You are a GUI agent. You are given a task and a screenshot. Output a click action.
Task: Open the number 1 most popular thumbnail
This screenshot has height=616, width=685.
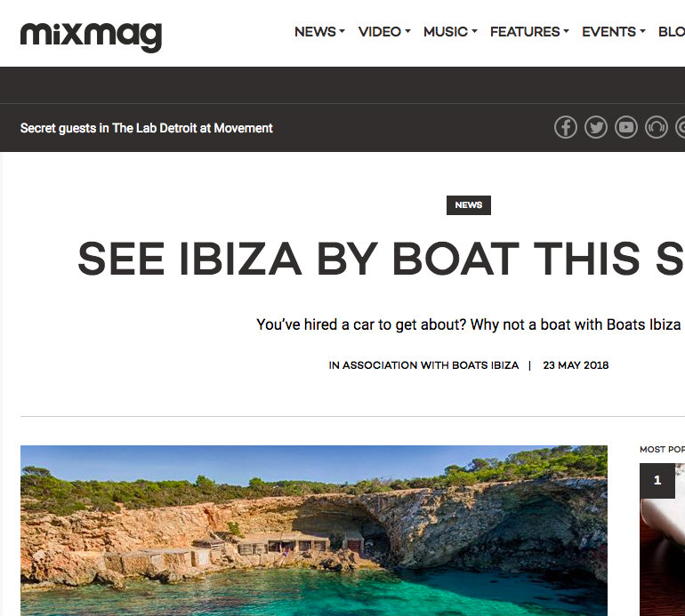(x=662, y=540)
